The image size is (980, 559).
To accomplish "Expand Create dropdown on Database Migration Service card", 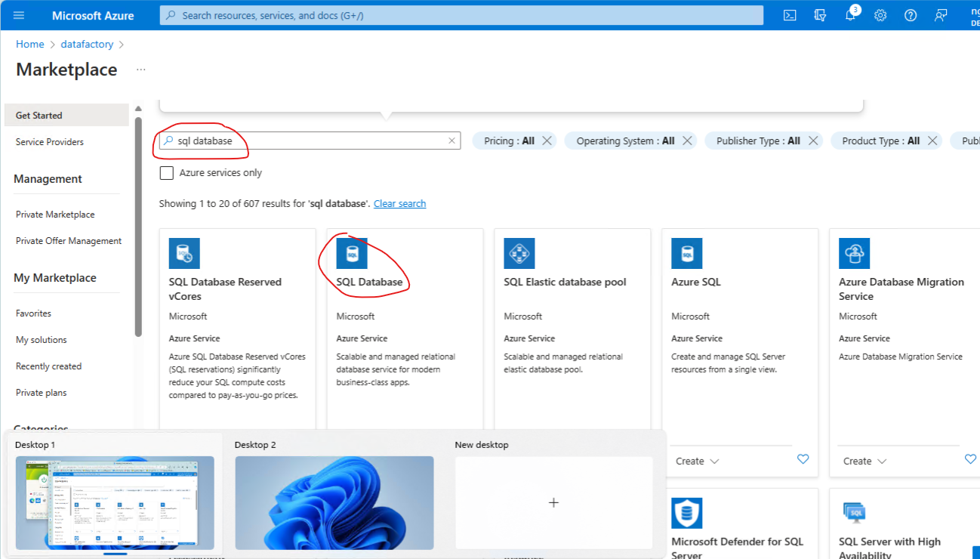I will [x=864, y=461].
